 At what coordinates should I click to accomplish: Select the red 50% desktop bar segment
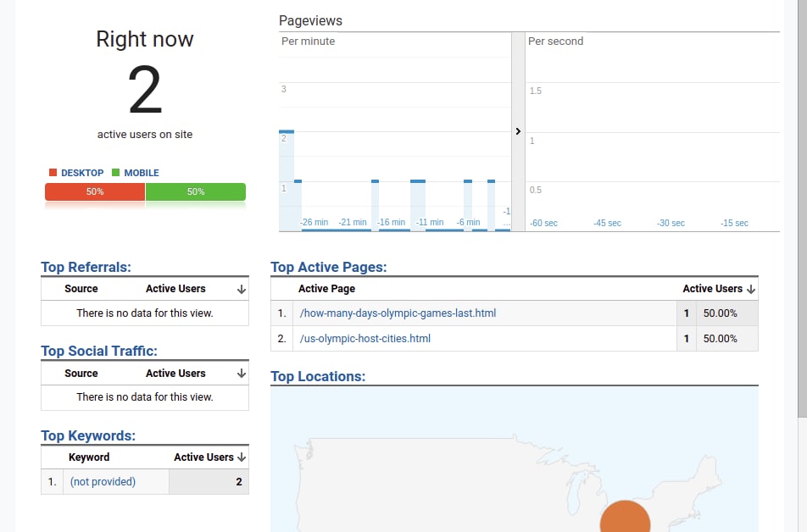point(95,191)
